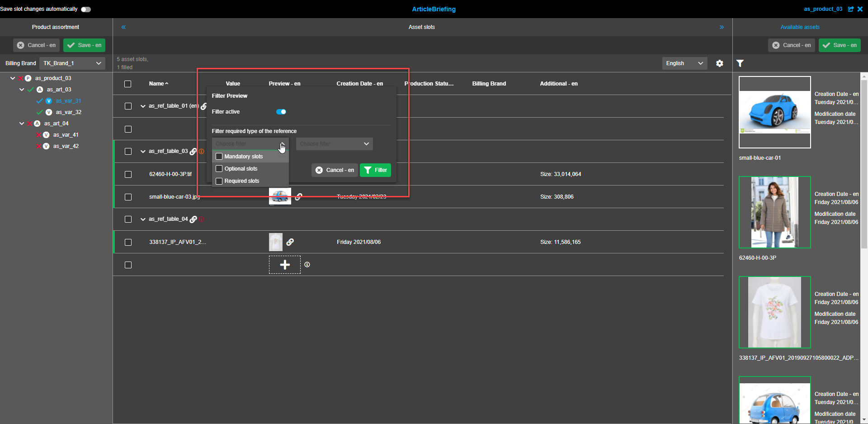Click the plus icon to add an asset

pos(284,264)
